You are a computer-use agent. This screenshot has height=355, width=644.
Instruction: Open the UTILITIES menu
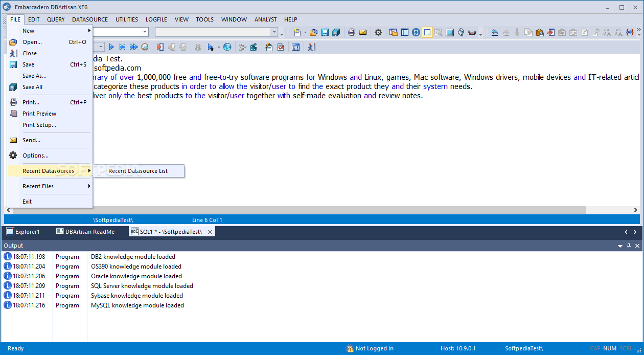click(127, 19)
